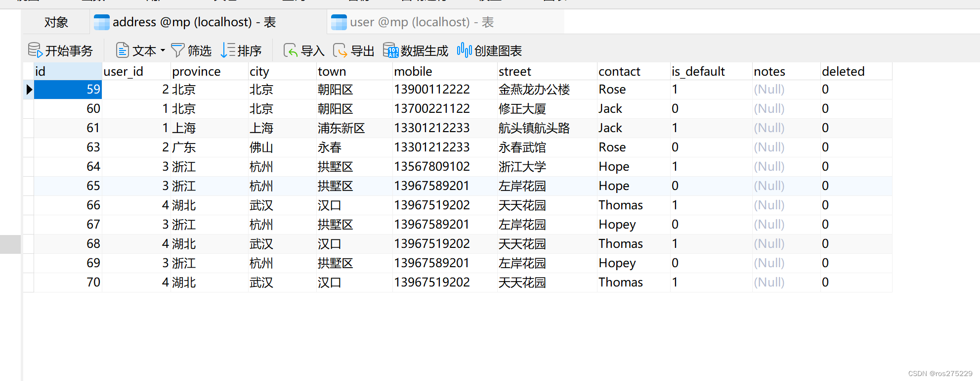Click the is_default column header

coord(711,71)
